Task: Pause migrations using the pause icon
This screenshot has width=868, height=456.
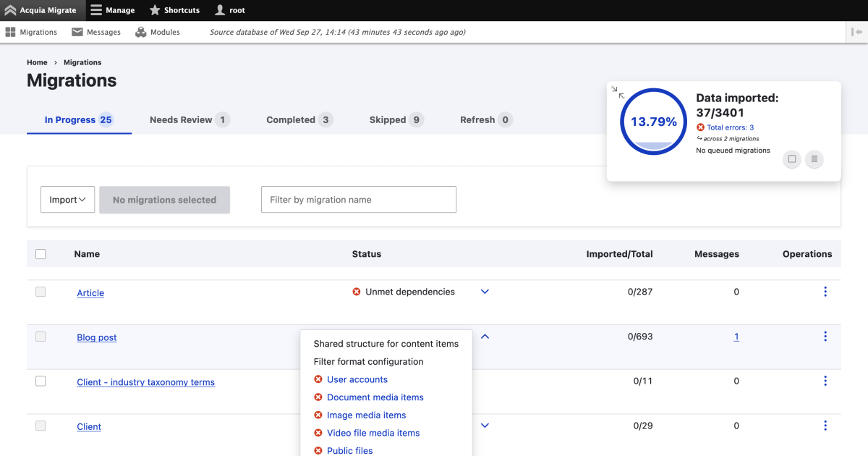Action: [x=814, y=159]
